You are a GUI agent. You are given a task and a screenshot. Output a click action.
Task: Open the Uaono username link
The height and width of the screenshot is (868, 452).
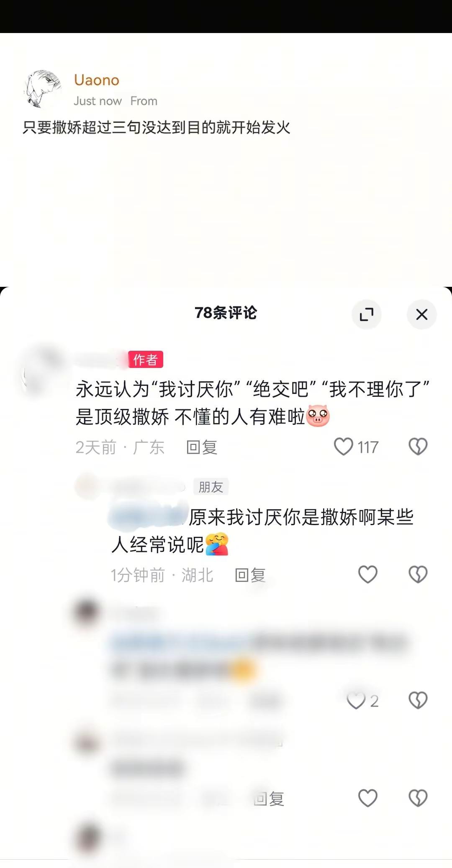97,80
